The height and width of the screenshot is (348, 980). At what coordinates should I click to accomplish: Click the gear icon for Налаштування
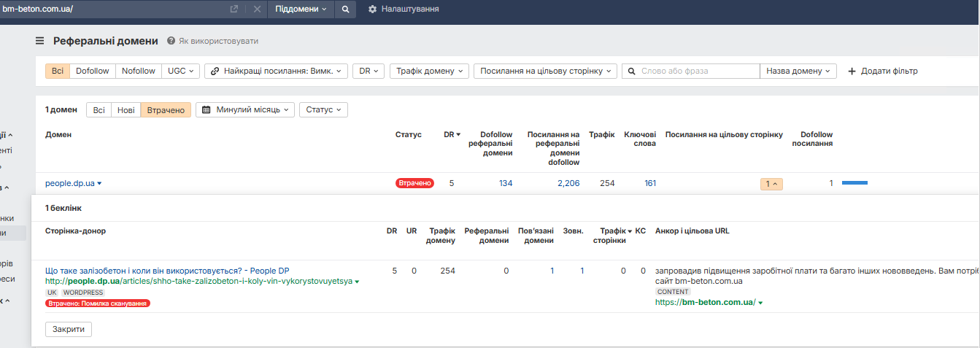pyautogui.click(x=373, y=9)
